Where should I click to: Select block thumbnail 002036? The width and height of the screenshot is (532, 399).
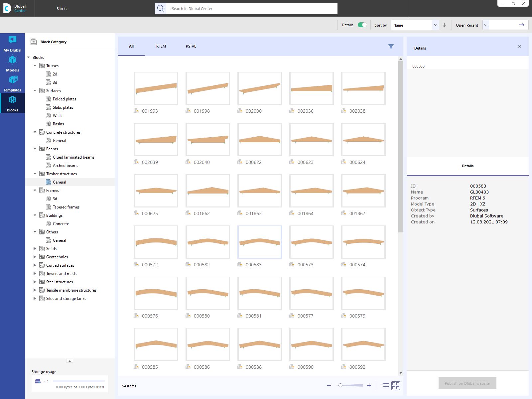311,88
